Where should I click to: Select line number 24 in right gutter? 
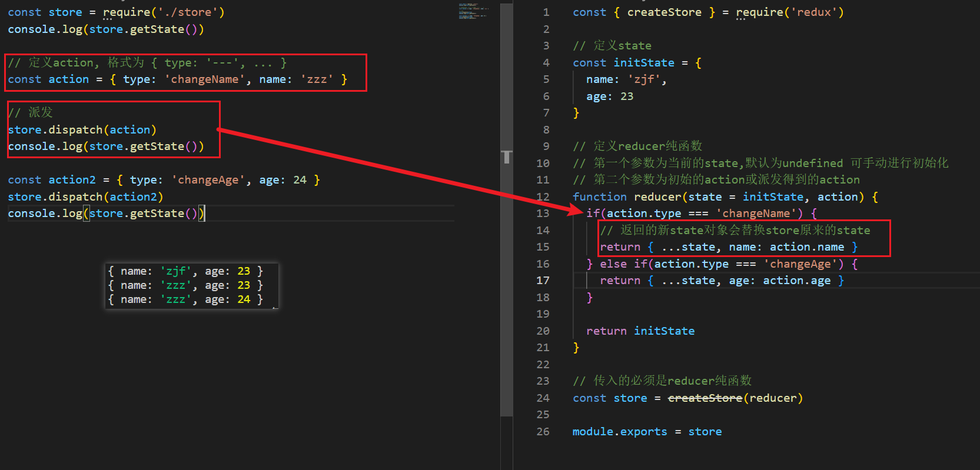pyautogui.click(x=543, y=398)
